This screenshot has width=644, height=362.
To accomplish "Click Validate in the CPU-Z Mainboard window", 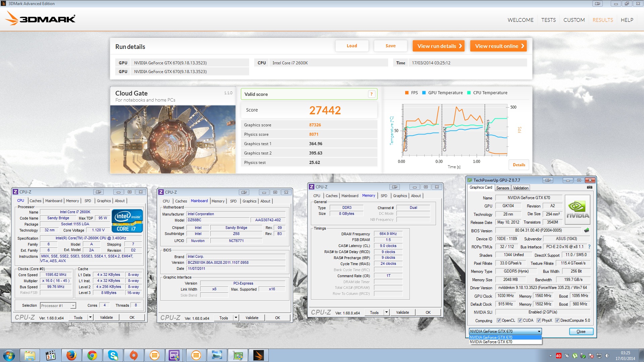I will click(252, 318).
